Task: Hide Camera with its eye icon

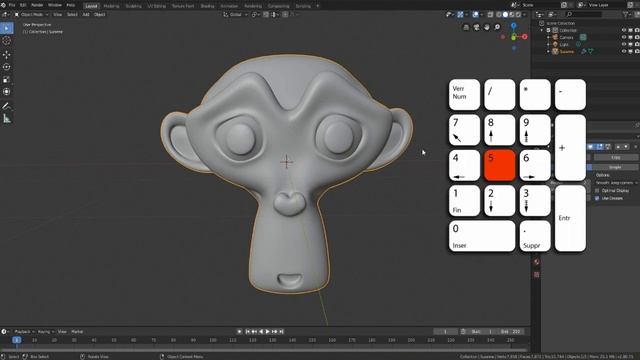Action: pyautogui.click(x=624, y=37)
